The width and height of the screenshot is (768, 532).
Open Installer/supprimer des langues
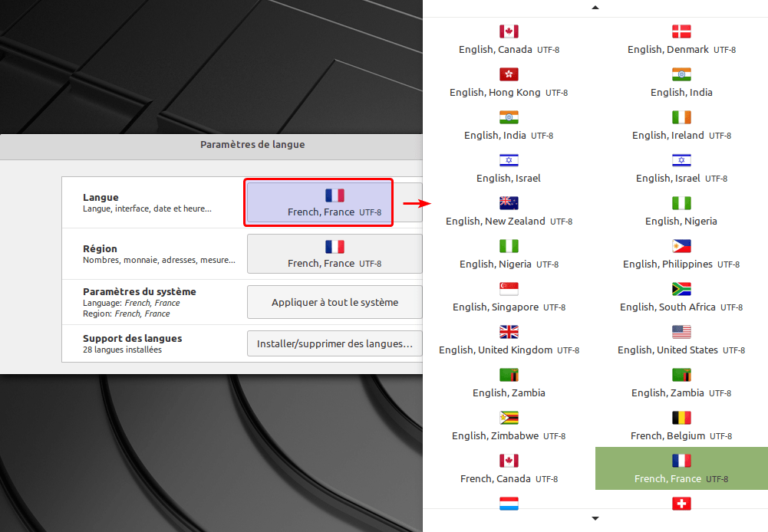335,344
